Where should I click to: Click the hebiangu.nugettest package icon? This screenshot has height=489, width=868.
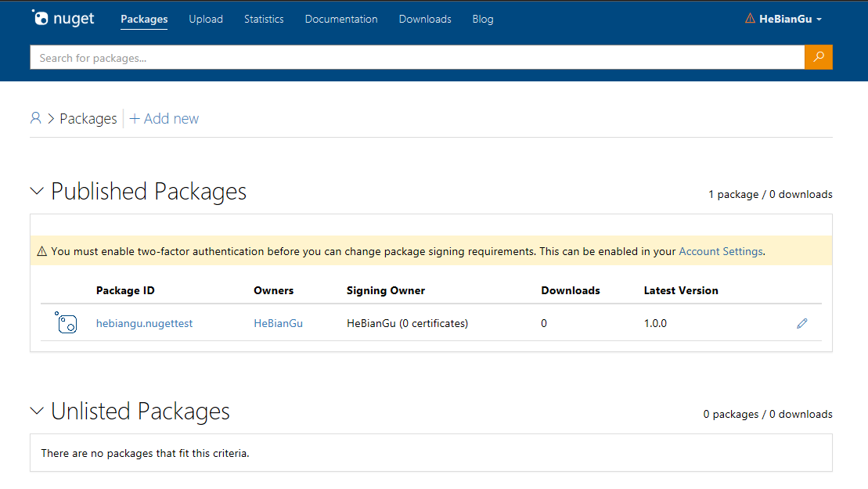tap(66, 322)
